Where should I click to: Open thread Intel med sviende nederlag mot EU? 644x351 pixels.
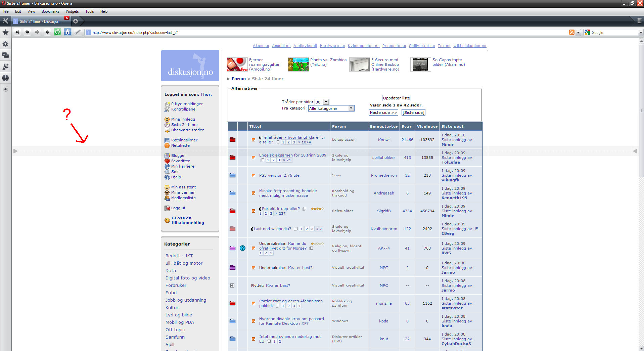click(x=290, y=337)
